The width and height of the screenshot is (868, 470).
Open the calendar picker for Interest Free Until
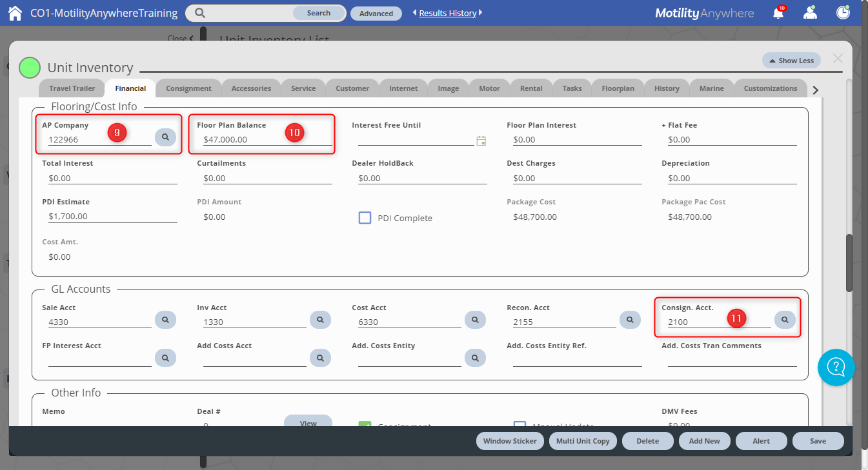(481, 141)
